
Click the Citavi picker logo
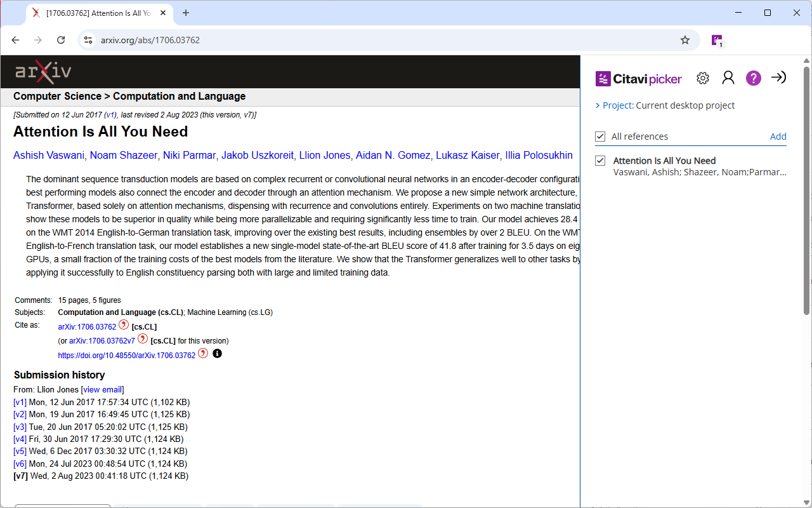639,79
